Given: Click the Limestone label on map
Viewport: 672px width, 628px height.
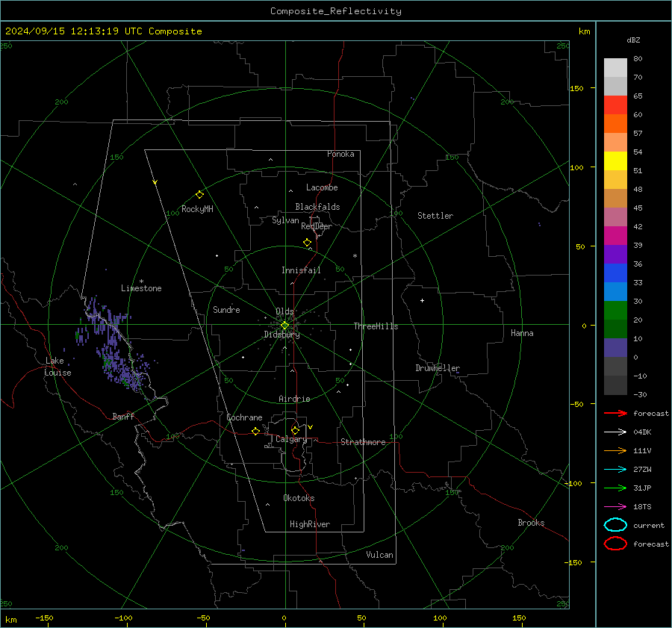Looking at the screenshot, I should (x=141, y=288).
